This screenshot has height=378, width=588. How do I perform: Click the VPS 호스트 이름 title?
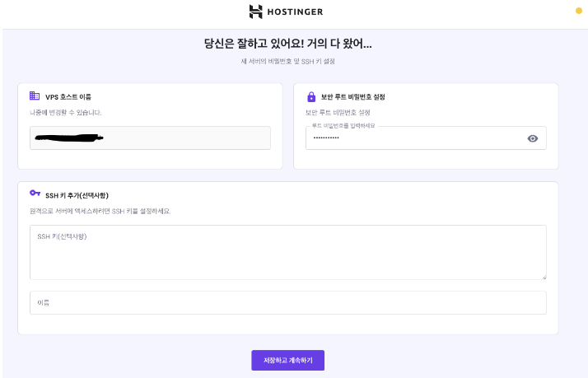pyautogui.click(x=68, y=96)
